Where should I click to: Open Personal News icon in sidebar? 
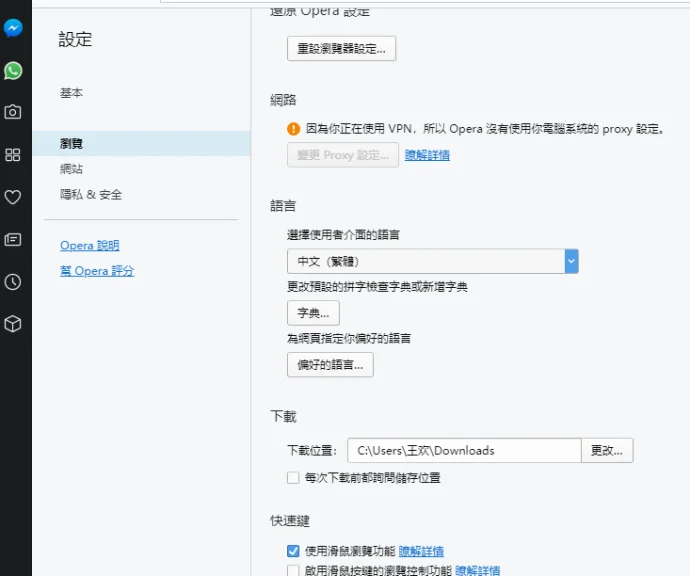pos(13,239)
